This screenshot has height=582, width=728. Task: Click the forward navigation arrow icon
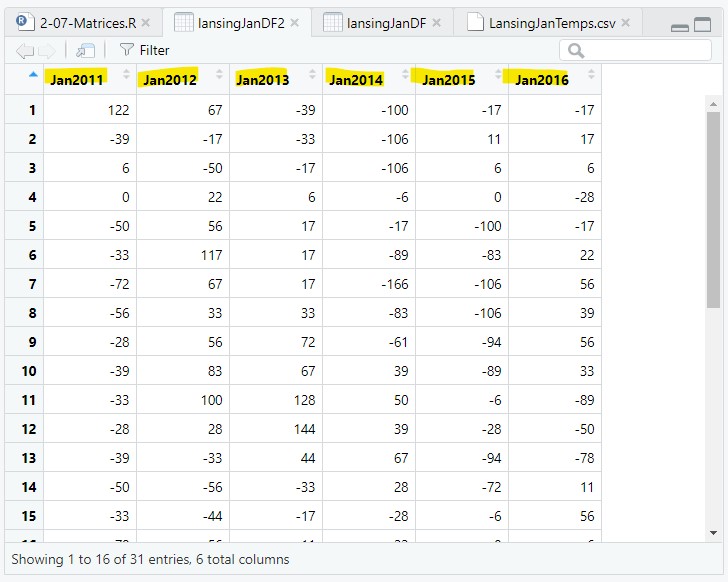[x=47, y=51]
